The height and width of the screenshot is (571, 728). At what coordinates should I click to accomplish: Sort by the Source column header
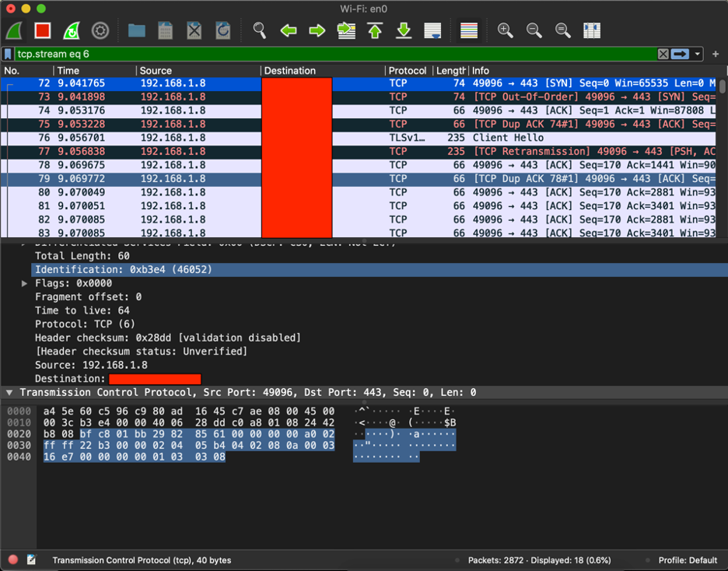pos(198,71)
